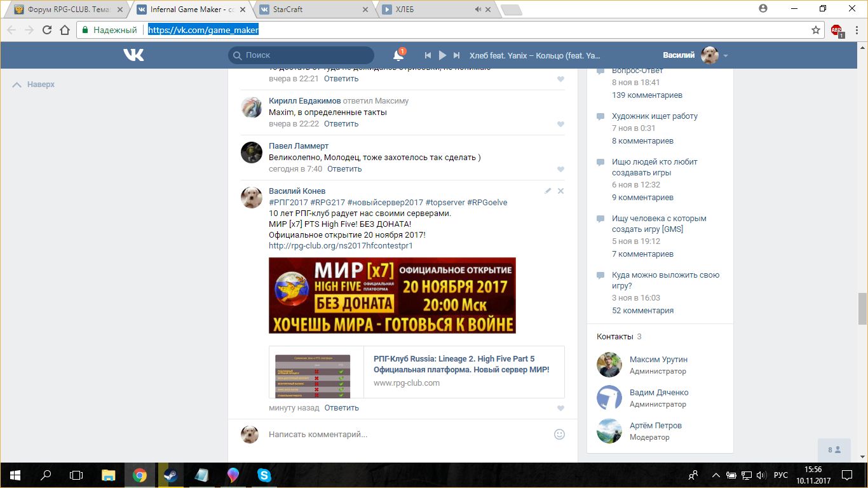Go to previous track in header
The height and width of the screenshot is (488, 868).
click(428, 55)
